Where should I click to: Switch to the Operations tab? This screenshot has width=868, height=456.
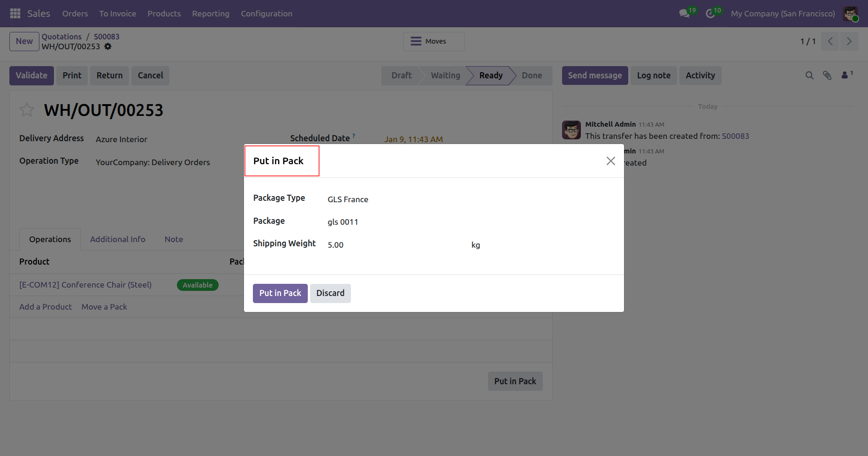[50, 239]
